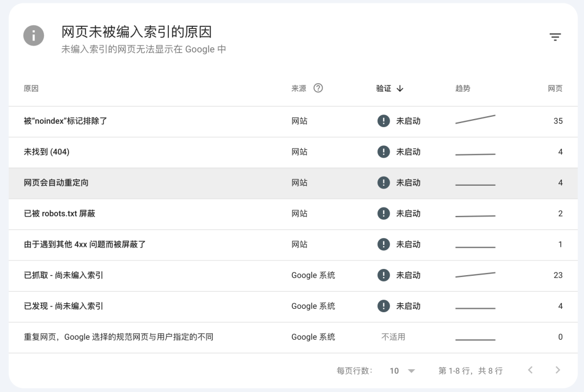Click the alert icon in the robots.txt row
584x392 pixels.
click(x=384, y=214)
